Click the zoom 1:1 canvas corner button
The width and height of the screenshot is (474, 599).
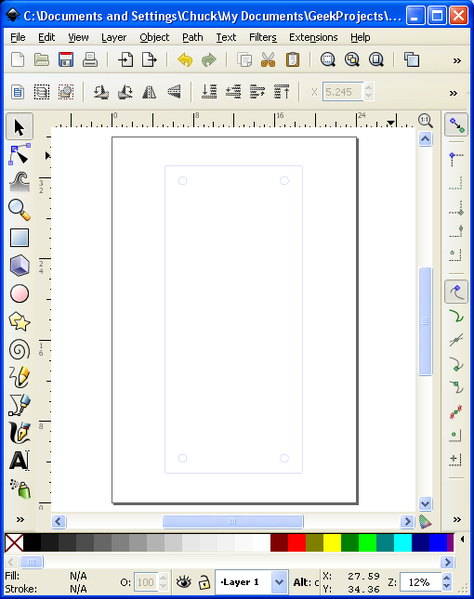tap(425, 120)
